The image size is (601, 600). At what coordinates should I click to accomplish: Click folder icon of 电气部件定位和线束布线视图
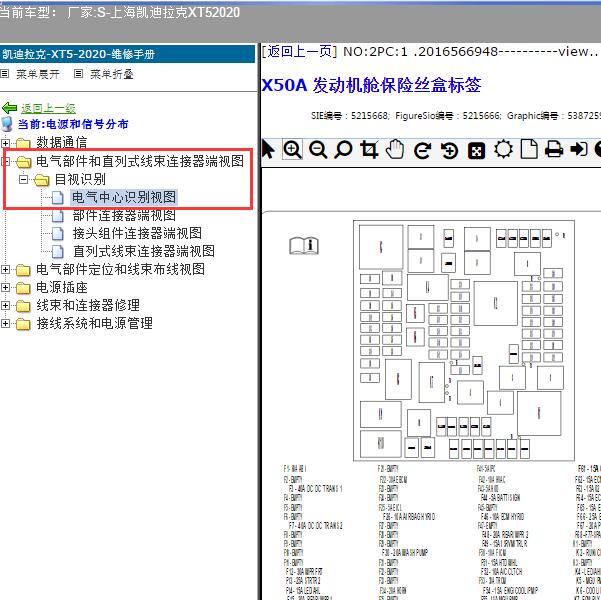click(23, 270)
